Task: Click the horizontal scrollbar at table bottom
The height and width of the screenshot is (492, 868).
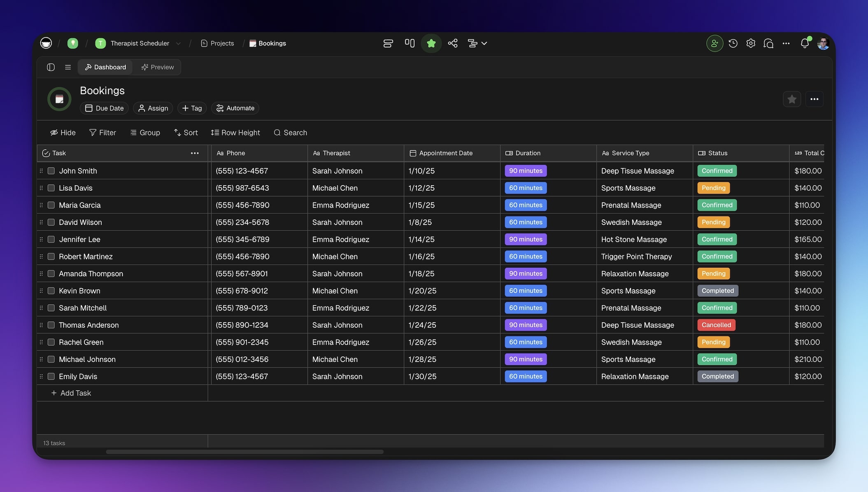Action: point(244,452)
